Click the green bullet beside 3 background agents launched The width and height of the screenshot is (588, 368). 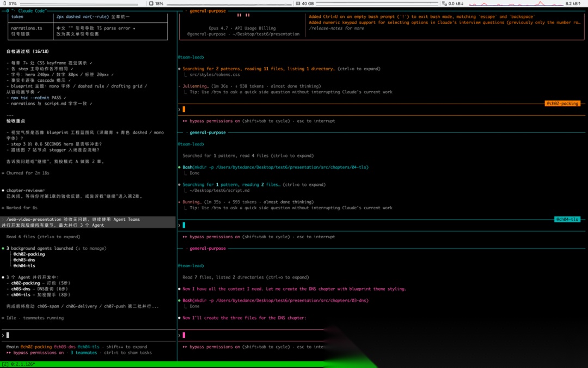[x=3, y=248]
